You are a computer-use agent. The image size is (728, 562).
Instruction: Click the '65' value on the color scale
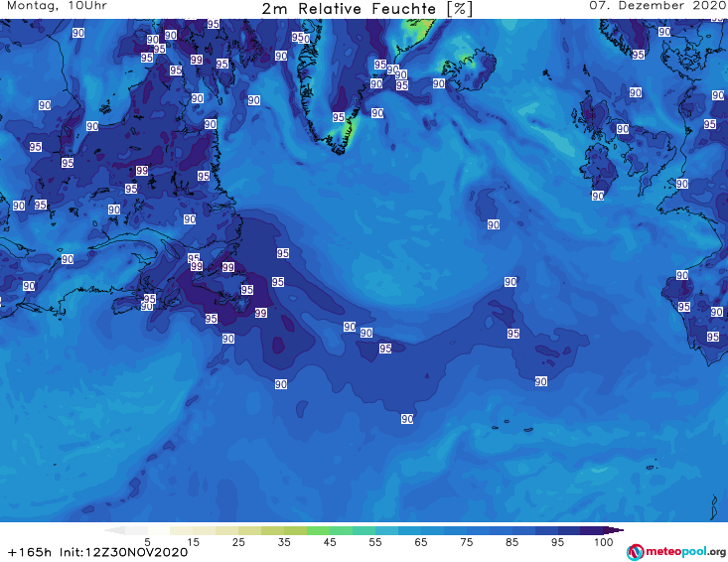coord(421,541)
